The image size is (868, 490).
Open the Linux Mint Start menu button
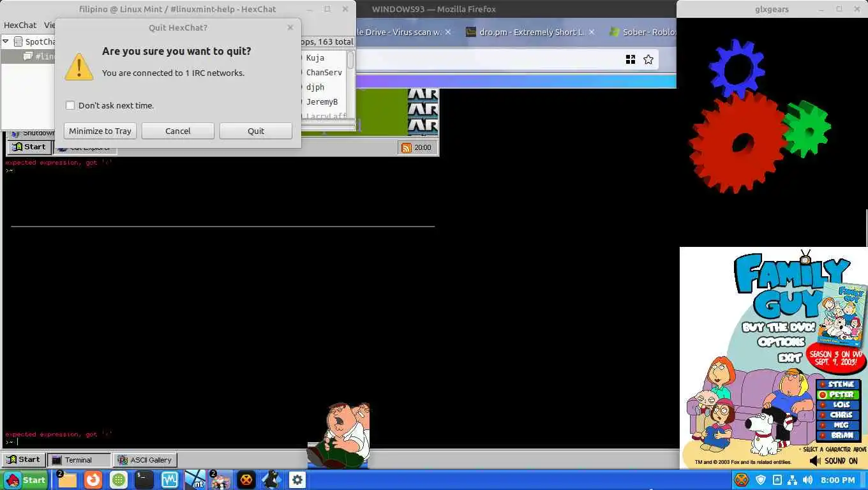click(x=24, y=480)
